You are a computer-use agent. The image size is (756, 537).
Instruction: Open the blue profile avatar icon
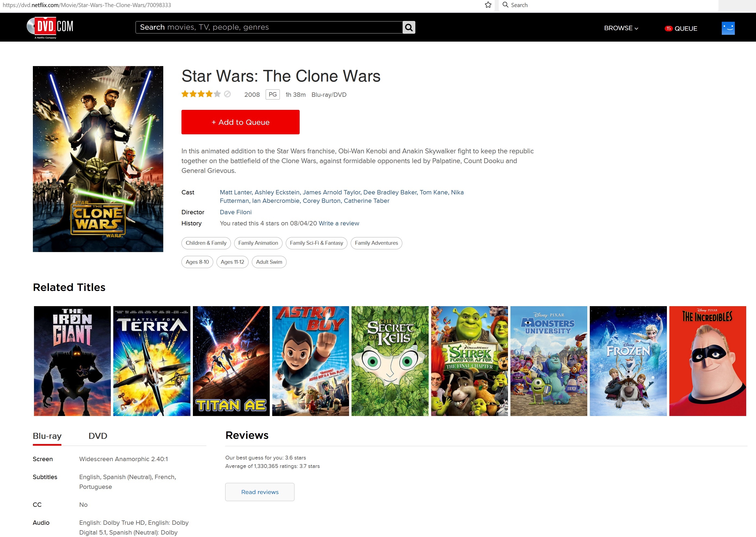pyautogui.click(x=728, y=28)
